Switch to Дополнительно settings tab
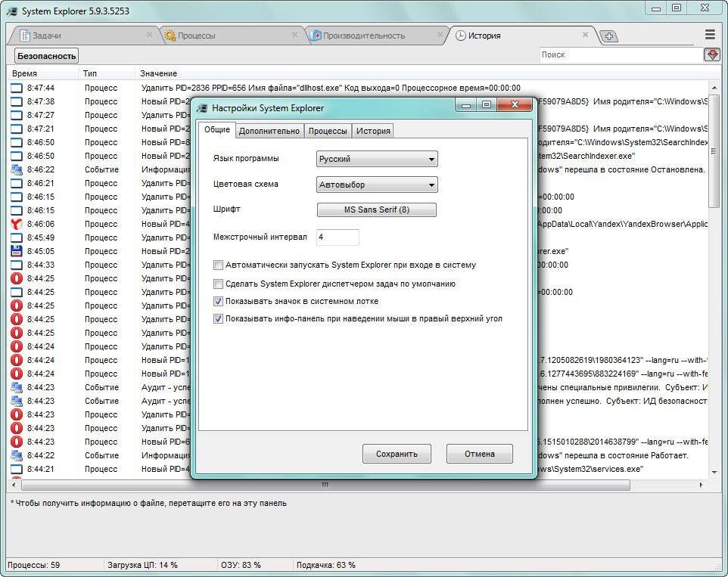 269,131
